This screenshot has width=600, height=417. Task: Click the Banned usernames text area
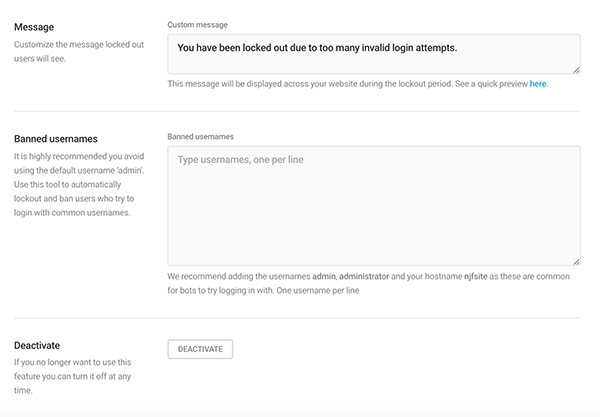(x=374, y=206)
